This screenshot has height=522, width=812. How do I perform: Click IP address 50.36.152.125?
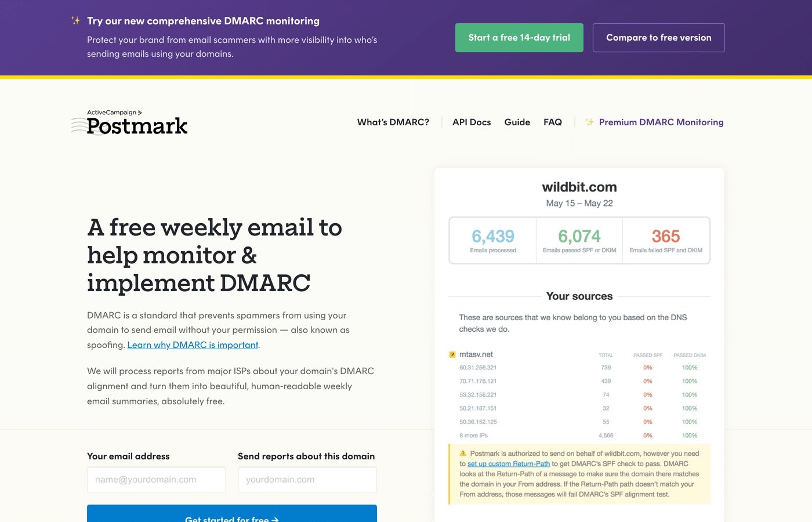(478, 422)
